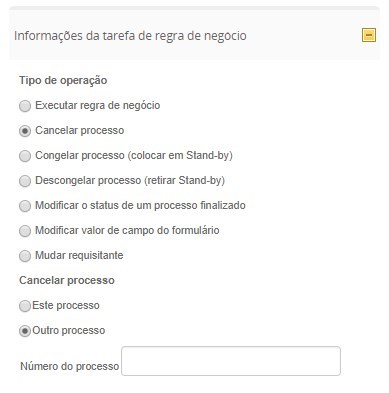The image size is (389, 393).
Task: Select the Cancelar processo radio button
Action: [x=25, y=131]
